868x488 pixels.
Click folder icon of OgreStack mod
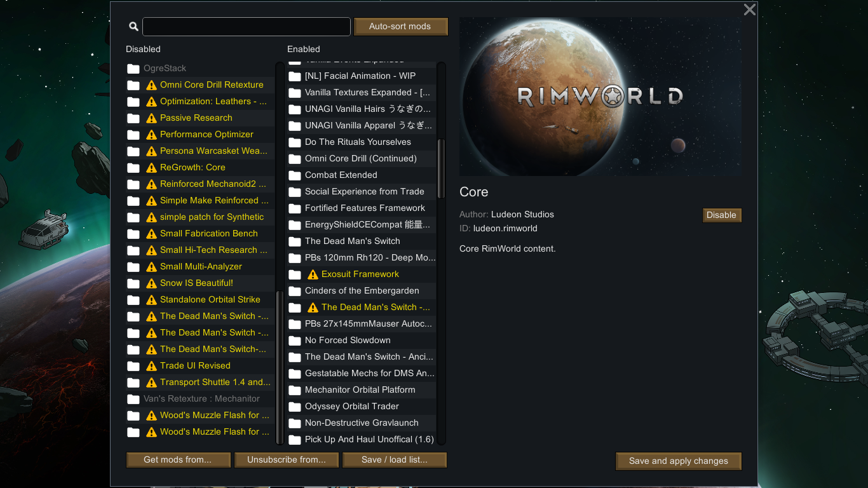pos(133,69)
